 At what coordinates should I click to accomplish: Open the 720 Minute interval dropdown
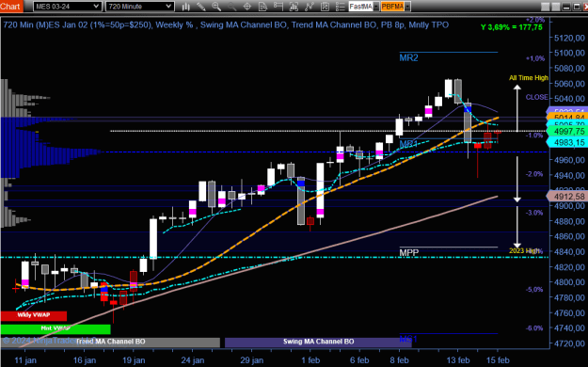(139, 7)
